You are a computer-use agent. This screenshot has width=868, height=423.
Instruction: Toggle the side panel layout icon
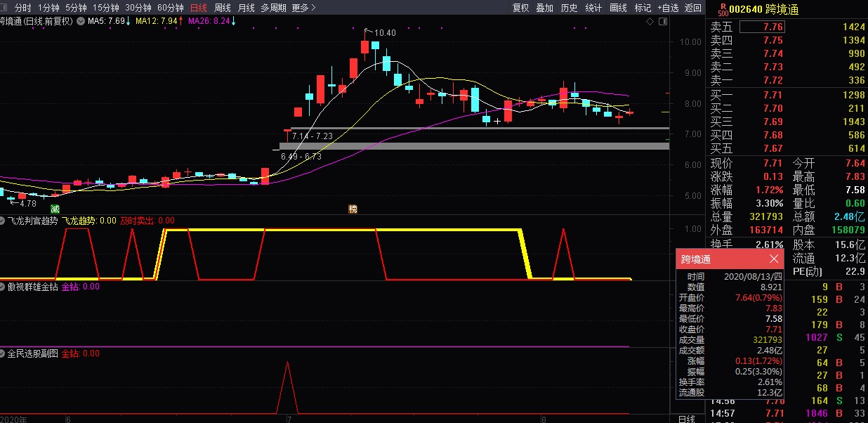(x=664, y=22)
